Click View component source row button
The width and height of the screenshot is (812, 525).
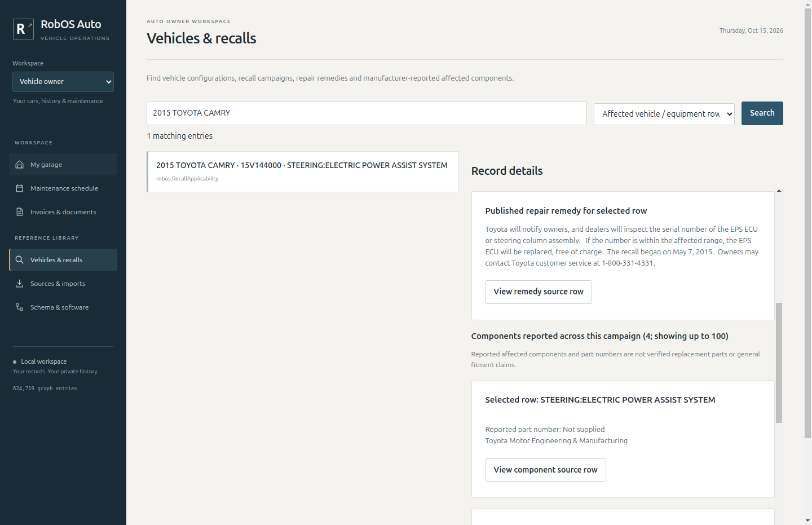(x=545, y=470)
